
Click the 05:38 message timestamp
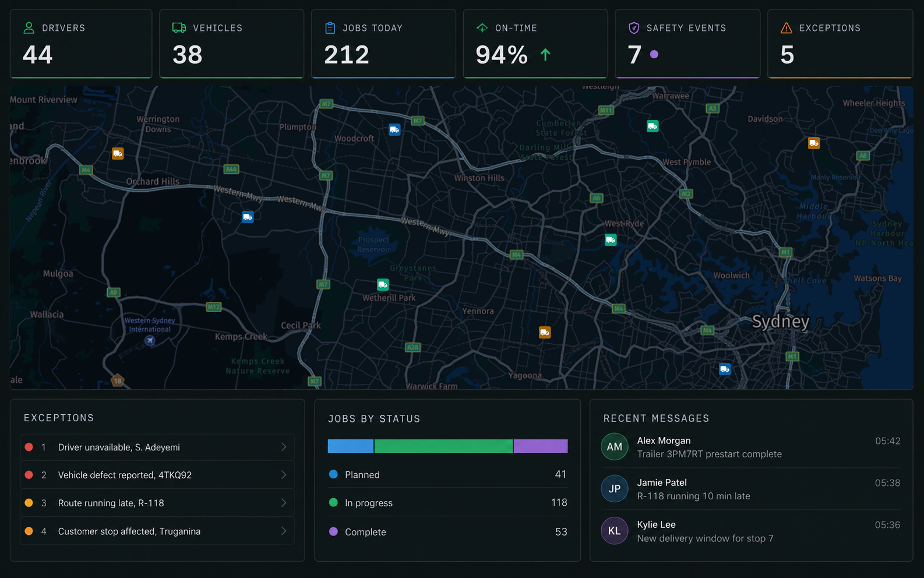[887, 483]
